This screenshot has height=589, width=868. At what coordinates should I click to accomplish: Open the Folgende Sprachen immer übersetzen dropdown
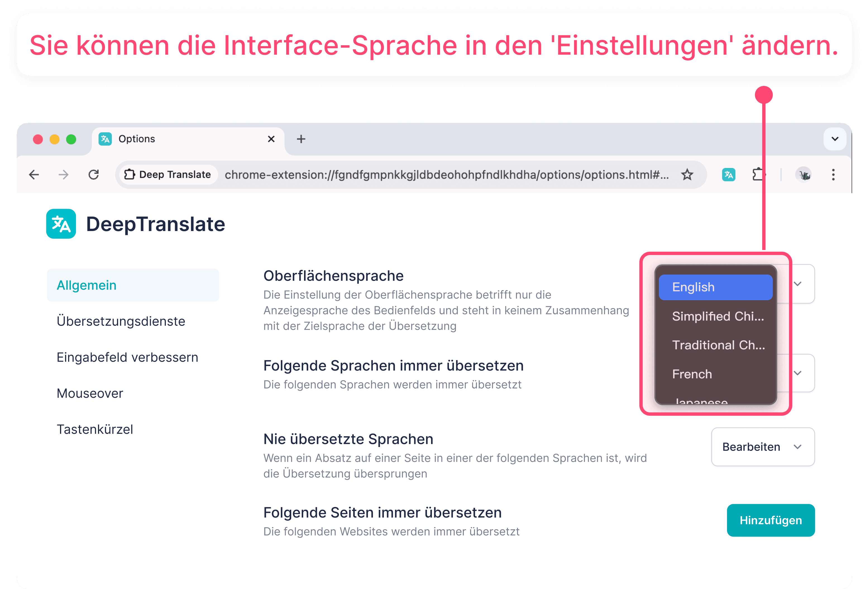(797, 373)
